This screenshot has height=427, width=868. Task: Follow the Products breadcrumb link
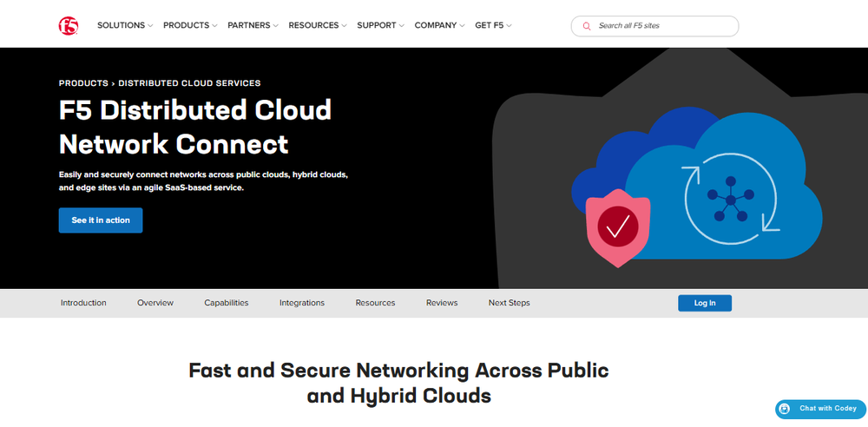click(x=83, y=83)
